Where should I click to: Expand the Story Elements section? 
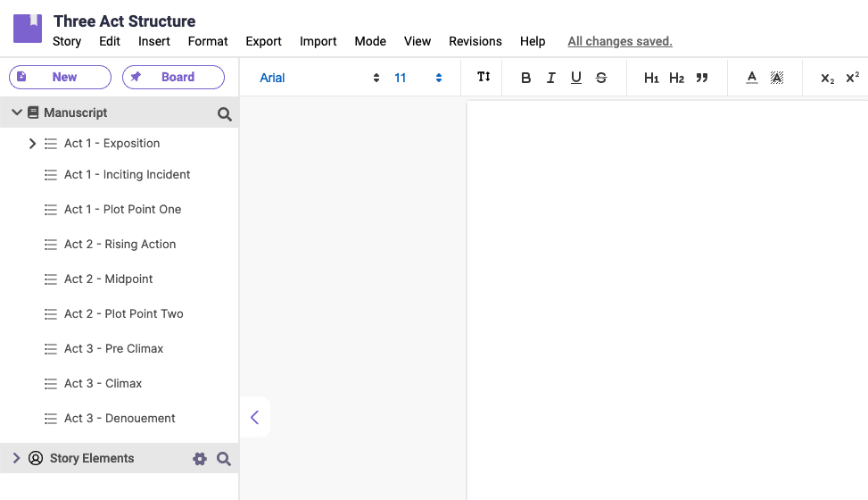point(16,458)
